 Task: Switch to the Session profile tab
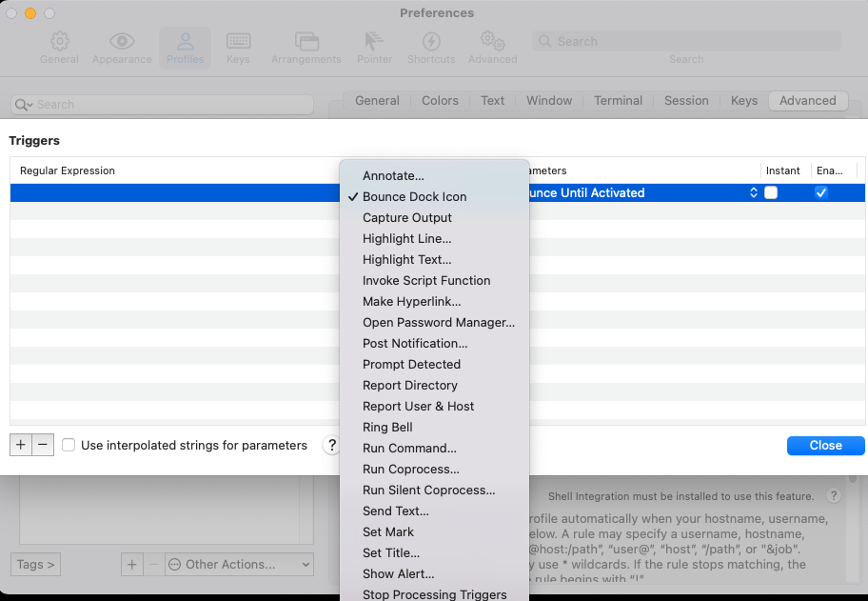pyautogui.click(x=686, y=101)
